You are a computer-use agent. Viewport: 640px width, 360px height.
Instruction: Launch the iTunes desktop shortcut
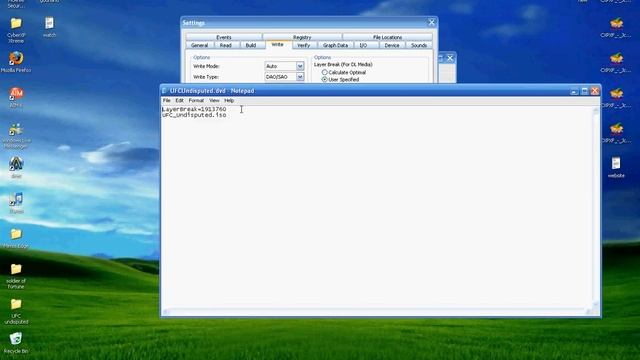coord(16,203)
